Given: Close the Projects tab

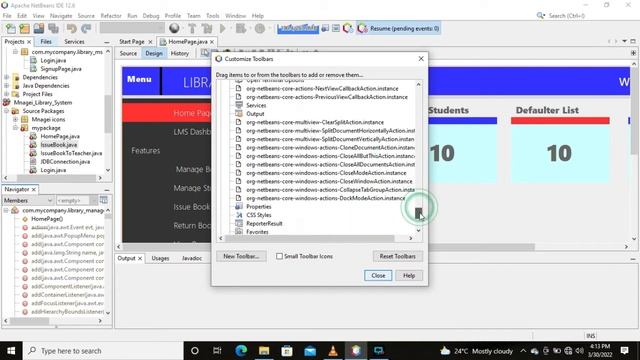Looking at the screenshot, I should [x=29, y=42].
